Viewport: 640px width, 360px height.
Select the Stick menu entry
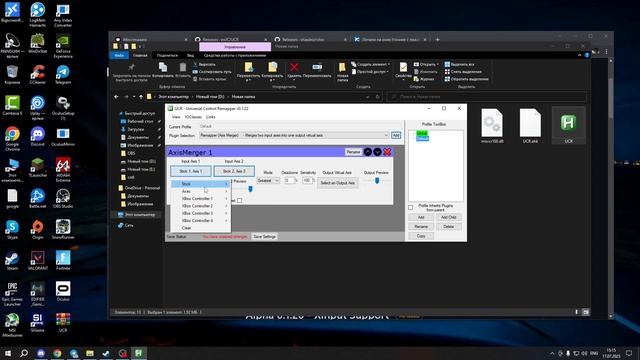point(200,184)
